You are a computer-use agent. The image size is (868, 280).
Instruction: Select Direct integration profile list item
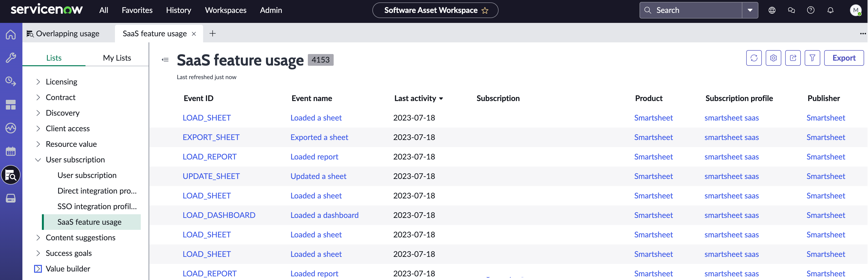(97, 191)
